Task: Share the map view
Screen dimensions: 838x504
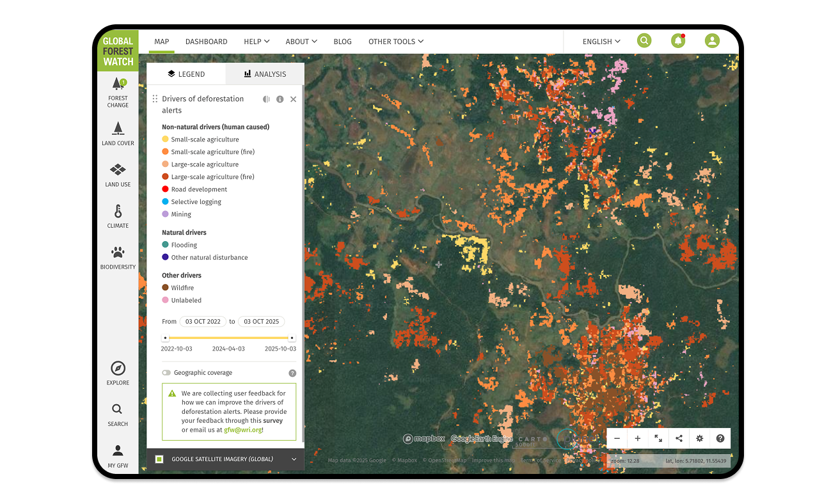Action: click(679, 438)
